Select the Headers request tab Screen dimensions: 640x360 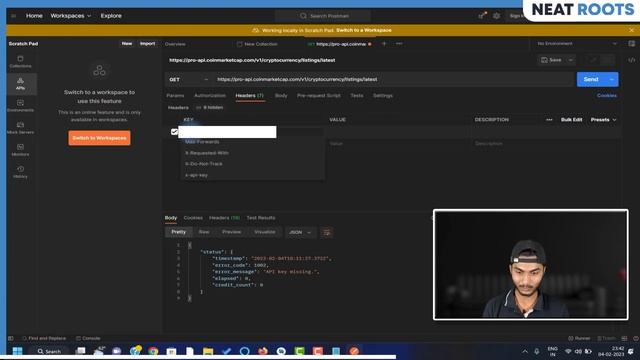(x=249, y=96)
